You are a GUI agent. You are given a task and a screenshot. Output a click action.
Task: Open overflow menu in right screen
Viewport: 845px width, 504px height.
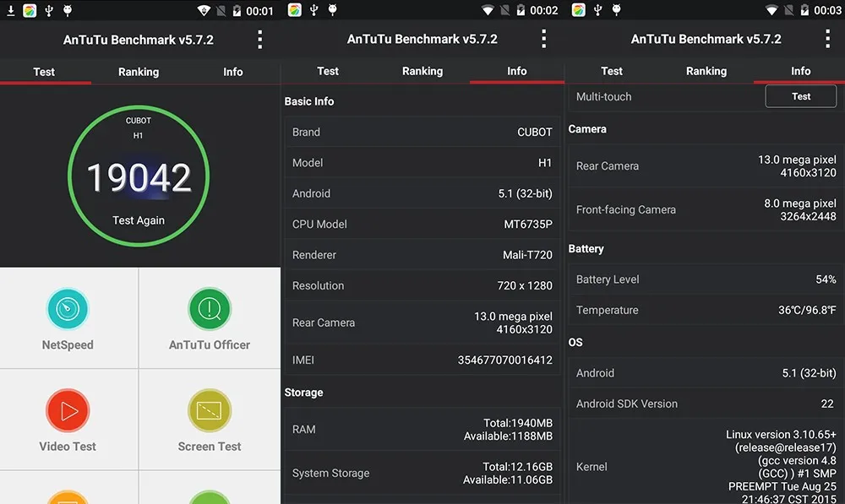click(828, 39)
